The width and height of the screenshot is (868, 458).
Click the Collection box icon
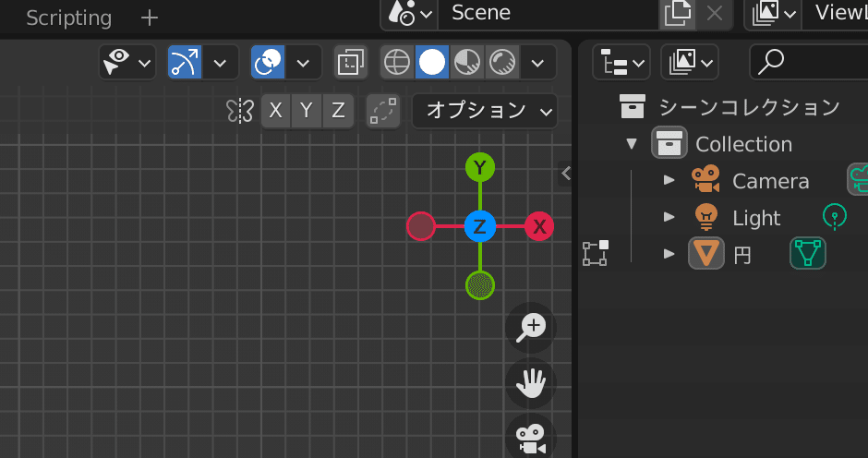click(x=669, y=143)
